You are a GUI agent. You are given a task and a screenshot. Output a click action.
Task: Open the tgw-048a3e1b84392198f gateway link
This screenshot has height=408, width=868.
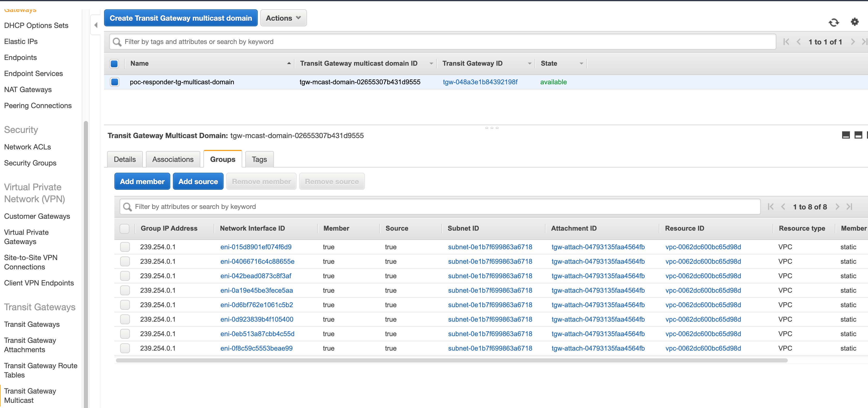(480, 82)
